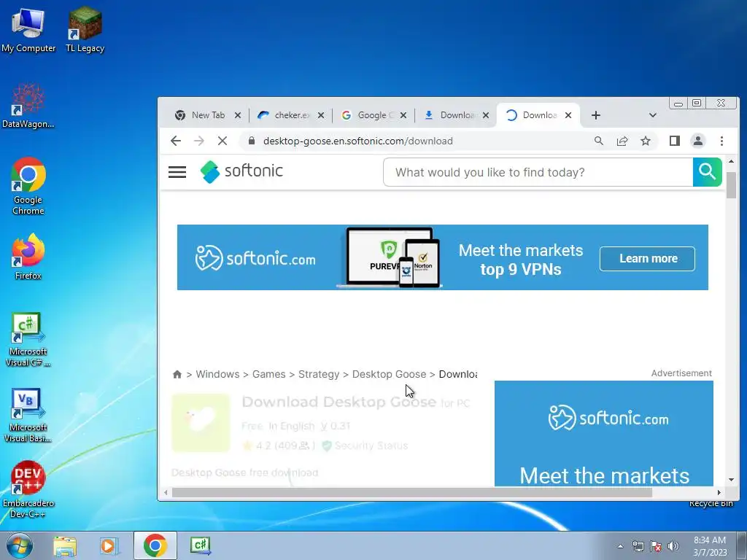Click the zoom magnifier icon in address bar
The width and height of the screenshot is (747, 560).
point(599,141)
